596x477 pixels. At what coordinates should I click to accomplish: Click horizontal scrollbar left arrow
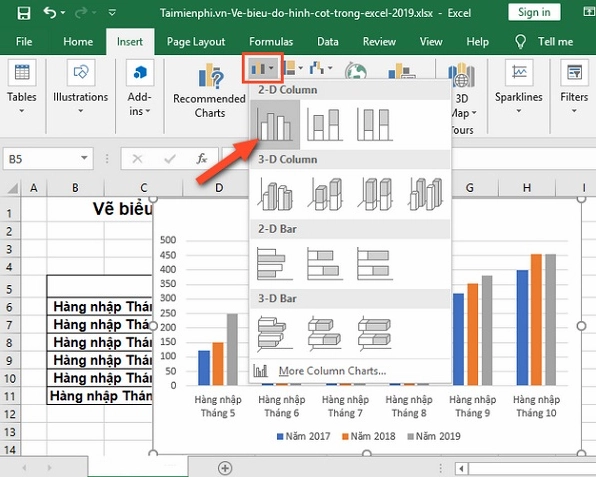tap(461, 468)
